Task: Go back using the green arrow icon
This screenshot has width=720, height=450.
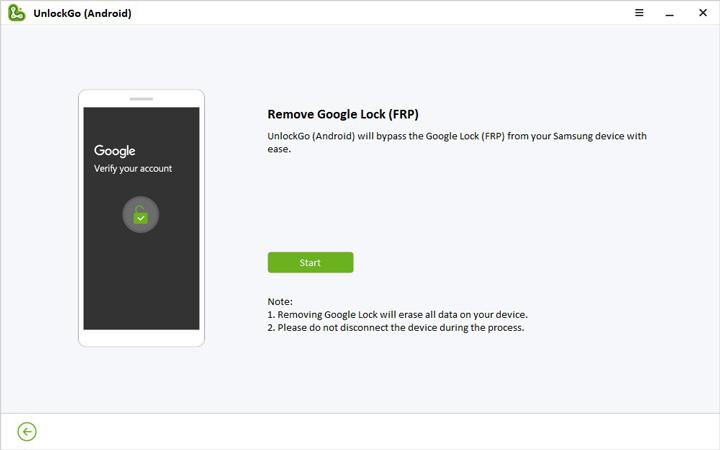Action: point(27,431)
